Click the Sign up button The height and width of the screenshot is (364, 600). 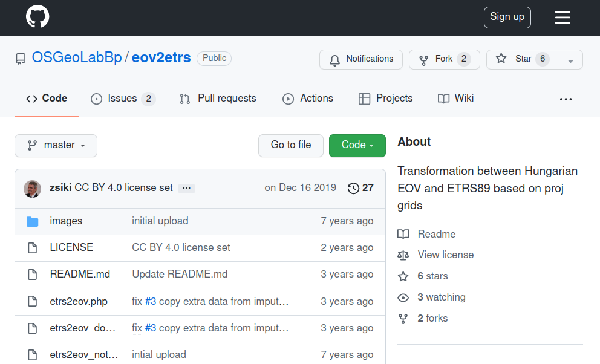507,17
